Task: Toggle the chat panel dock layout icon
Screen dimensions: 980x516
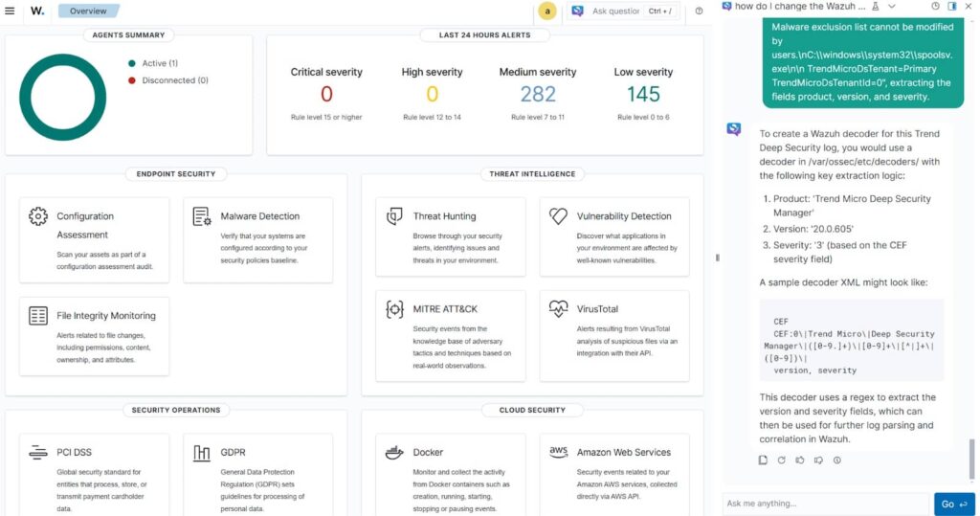Action: [x=951, y=6]
